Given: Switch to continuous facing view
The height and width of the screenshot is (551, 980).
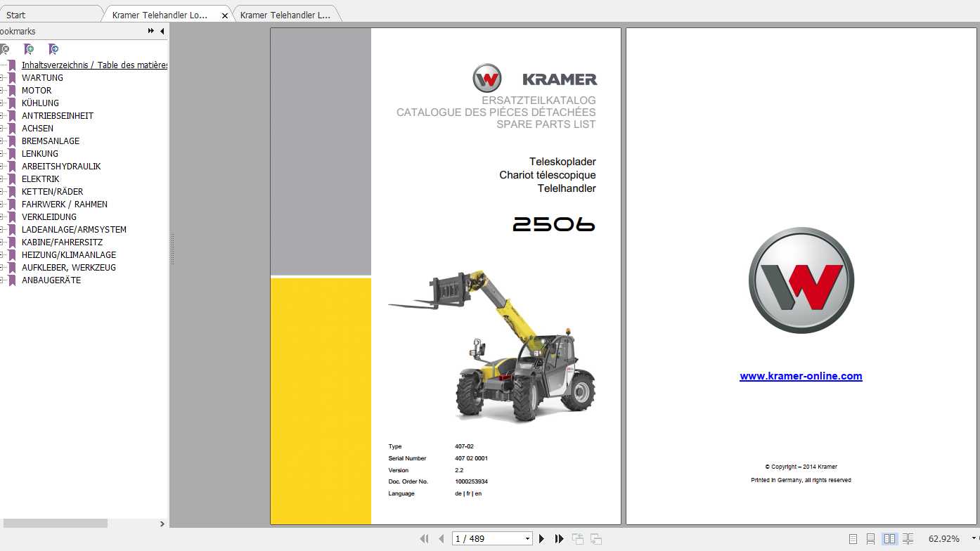Looking at the screenshot, I should [x=908, y=539].
